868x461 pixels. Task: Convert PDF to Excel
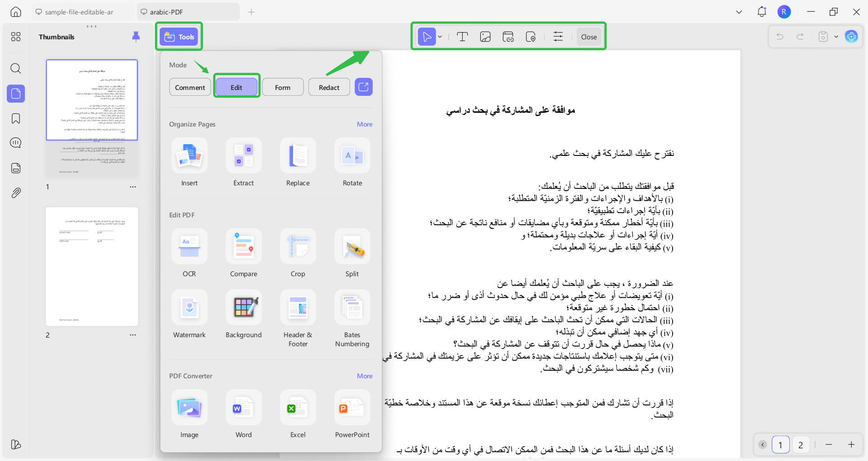click(x=298, y=414)
